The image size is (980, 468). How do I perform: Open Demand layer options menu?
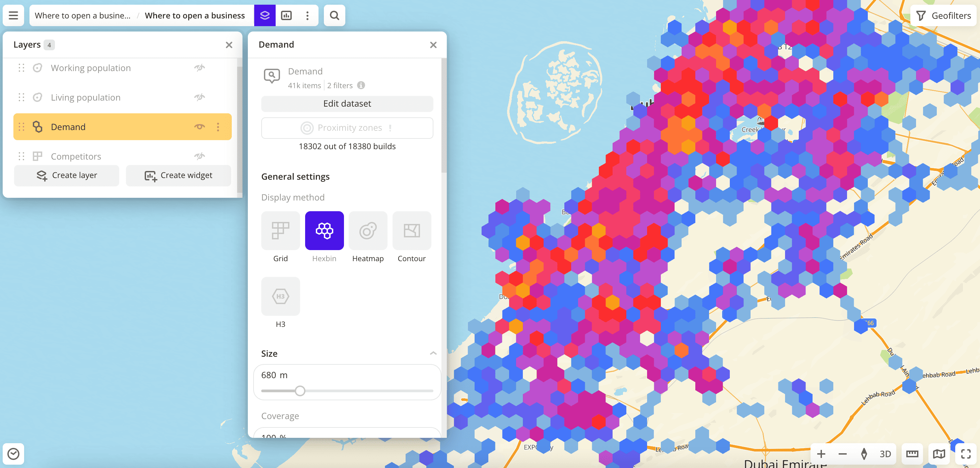pyautogui.click(x=218, y=127)
